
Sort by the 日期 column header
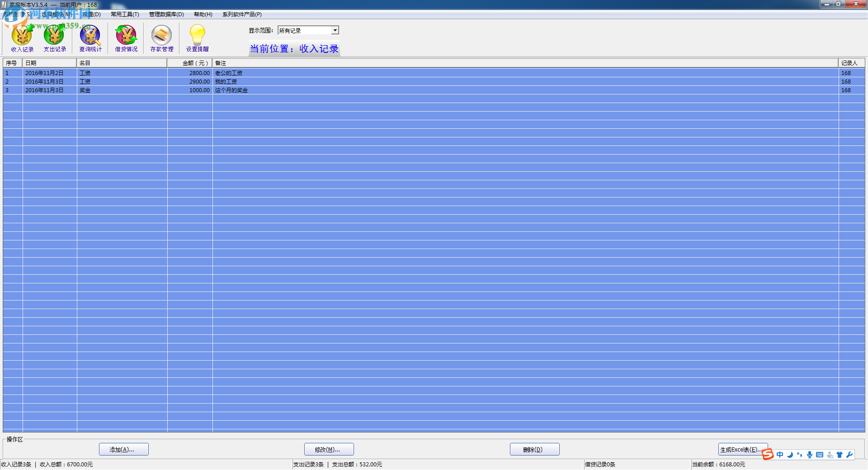49,63
